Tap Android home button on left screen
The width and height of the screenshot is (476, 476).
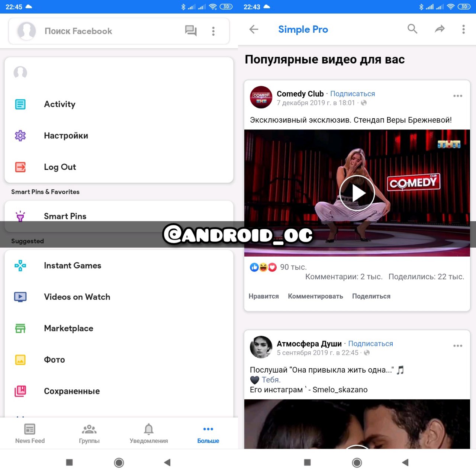(x=119, y=463)
